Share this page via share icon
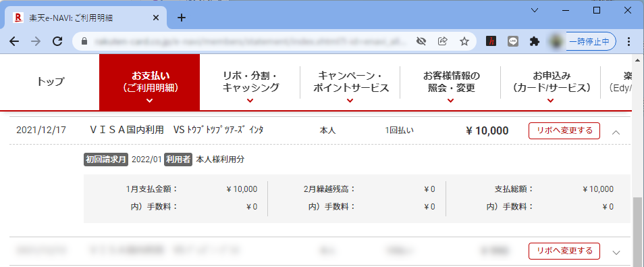Viewport: 644px width, 267px height. [443, 41]
